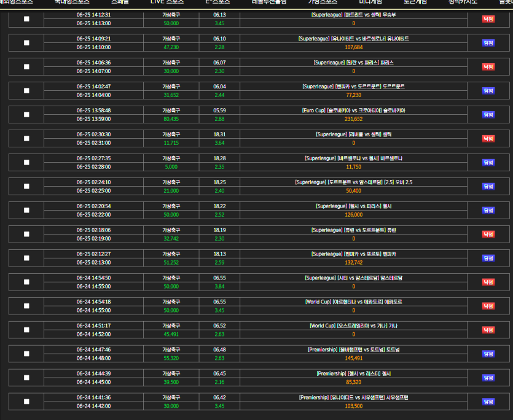
Task: Open the E-스포츠 menu item
Action: (x=217, y=2)
